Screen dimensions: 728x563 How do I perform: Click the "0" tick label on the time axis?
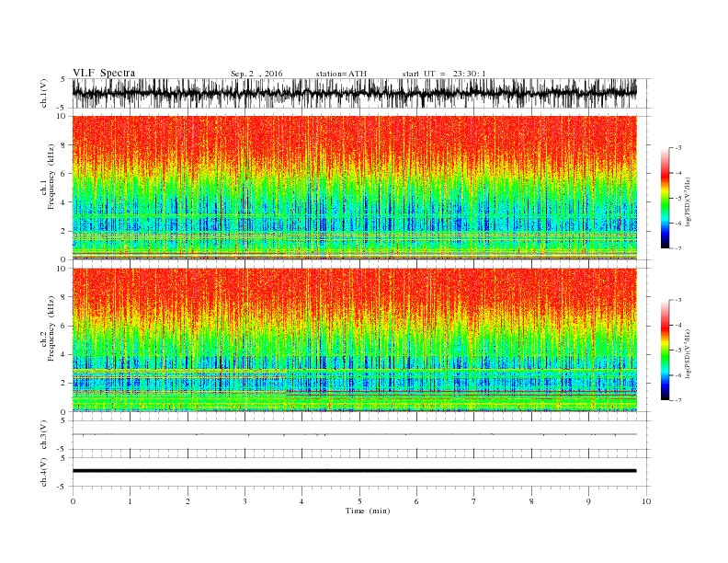point(73,501)
